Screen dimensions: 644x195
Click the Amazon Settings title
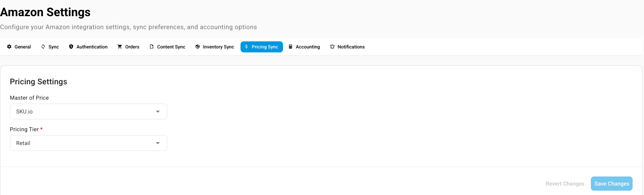(45, 12)
